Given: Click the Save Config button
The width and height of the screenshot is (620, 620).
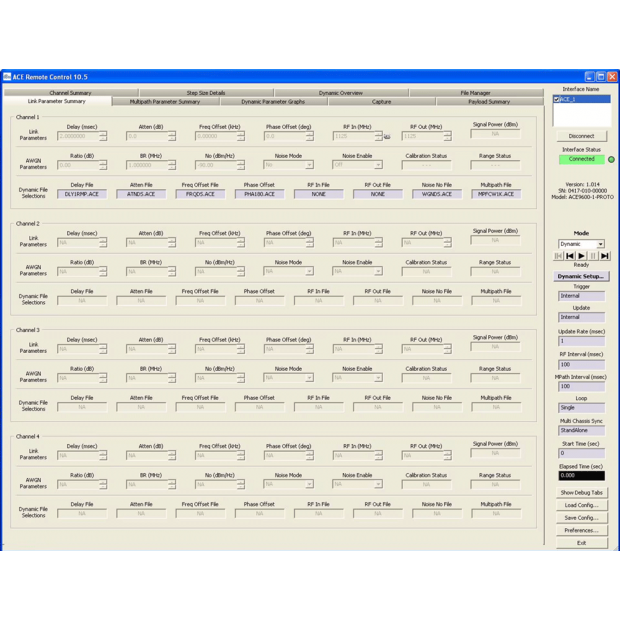Looking at the screenshot, I should point(581,518).
